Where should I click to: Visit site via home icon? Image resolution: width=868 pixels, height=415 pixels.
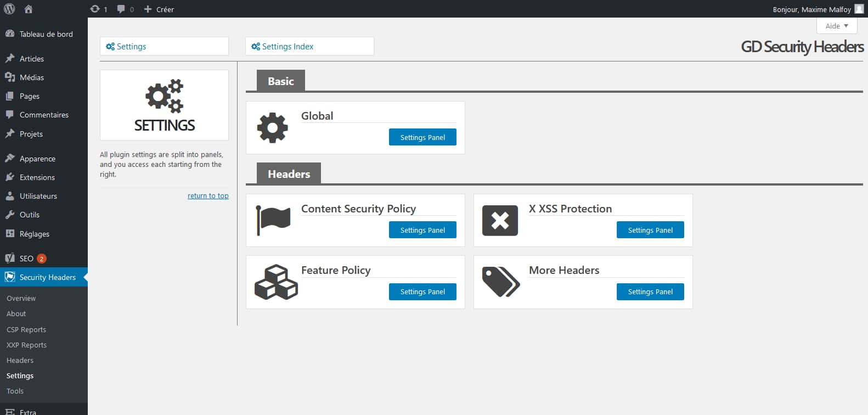pyautogui.click(x=29, y=9)
